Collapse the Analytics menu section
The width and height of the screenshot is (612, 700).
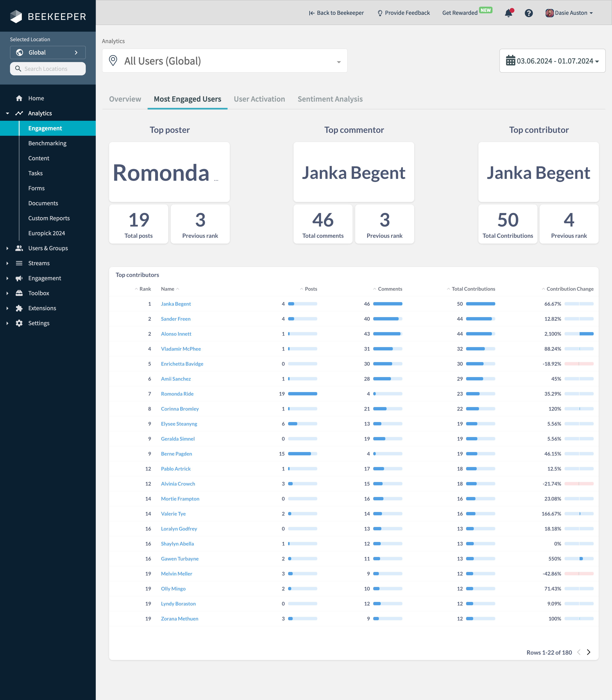click(x=7, y=113)
